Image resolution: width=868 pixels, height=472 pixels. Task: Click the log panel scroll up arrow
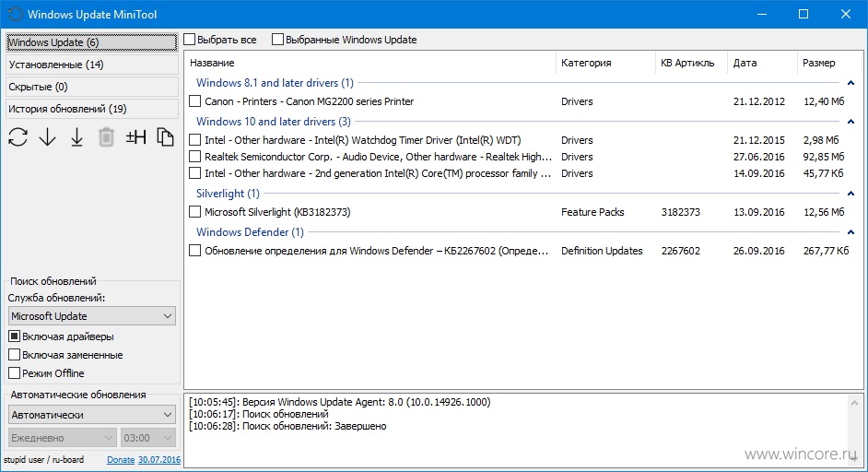point(854,403)
